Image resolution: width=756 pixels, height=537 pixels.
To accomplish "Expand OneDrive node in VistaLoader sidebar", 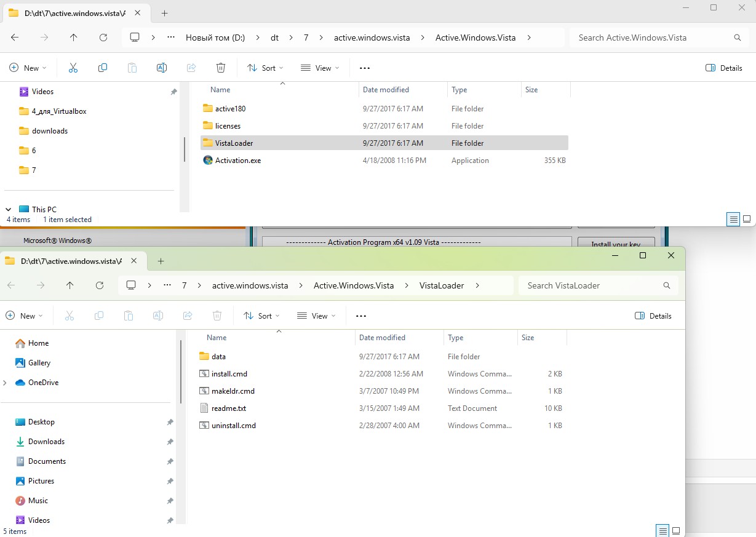I will tap(5, 383).
